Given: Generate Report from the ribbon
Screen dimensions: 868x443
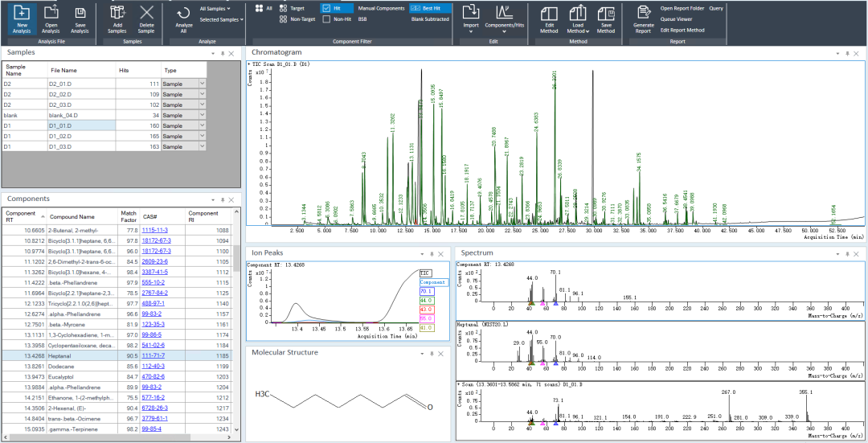Looking at the screenshot, I should [643, 19].
